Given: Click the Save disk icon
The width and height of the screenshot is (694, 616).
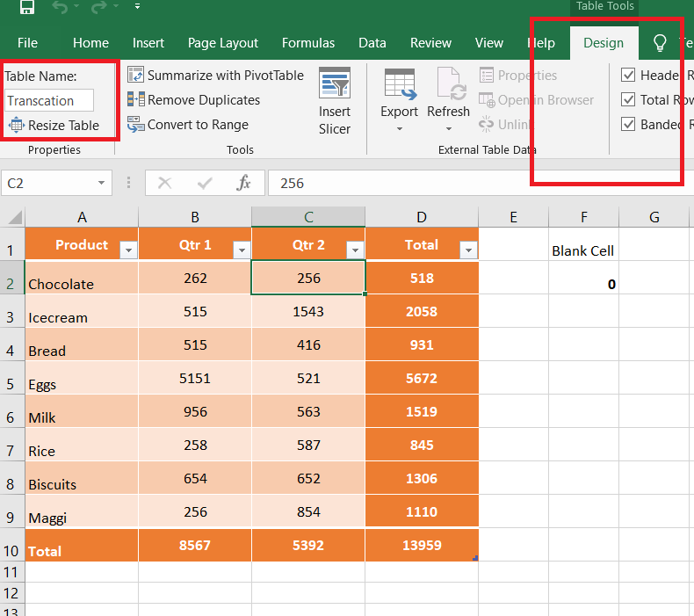Looking at the screenshot, I should click(x=27, y=6).
